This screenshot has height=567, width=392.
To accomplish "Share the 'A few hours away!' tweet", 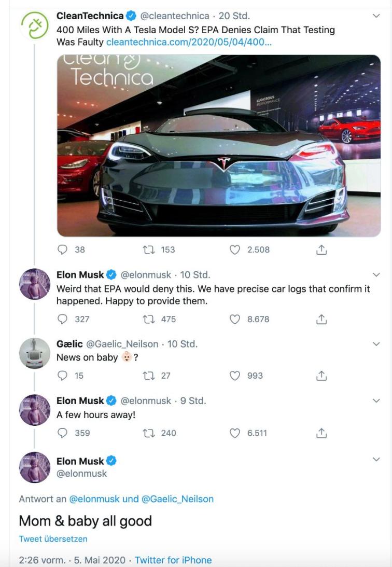I will tap(321, 433).
